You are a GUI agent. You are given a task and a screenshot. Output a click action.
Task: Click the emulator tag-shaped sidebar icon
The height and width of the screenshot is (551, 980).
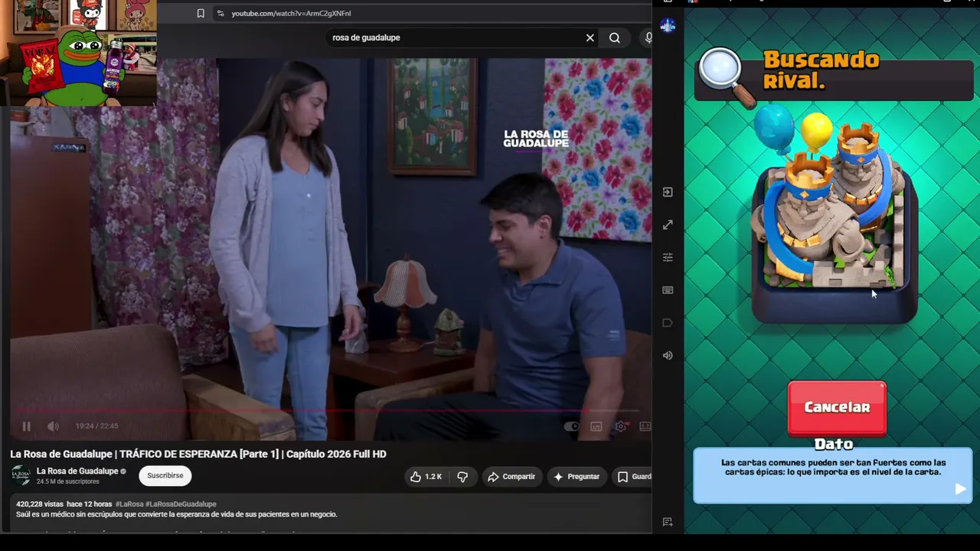[x=668, y=323]
